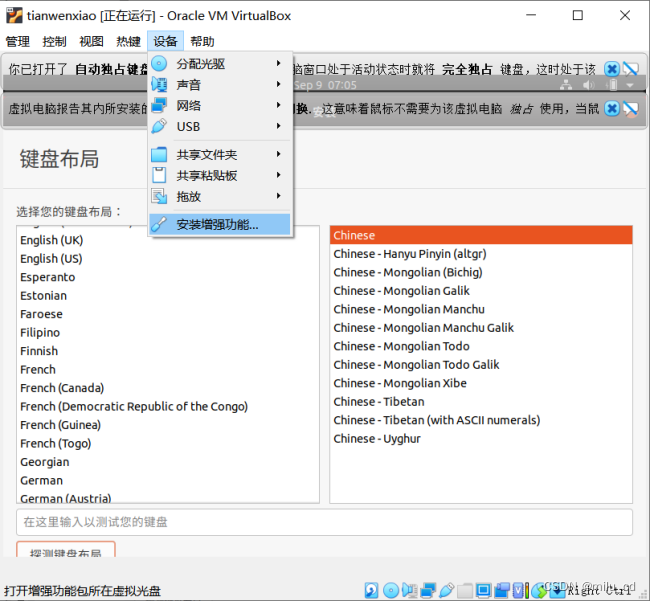Click the optical drive icon in Devices menu
This screenshot has height=602, width=651.
[159, 64]
